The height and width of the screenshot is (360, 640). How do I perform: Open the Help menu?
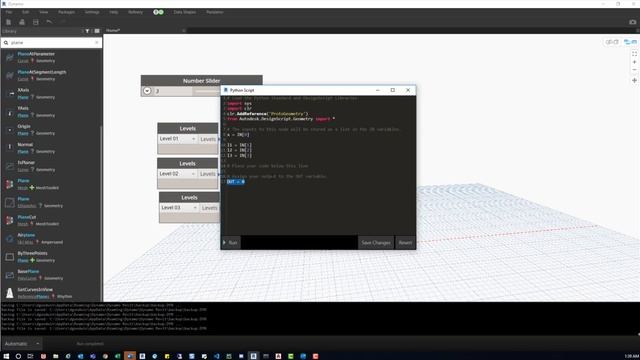pos(114,12)
